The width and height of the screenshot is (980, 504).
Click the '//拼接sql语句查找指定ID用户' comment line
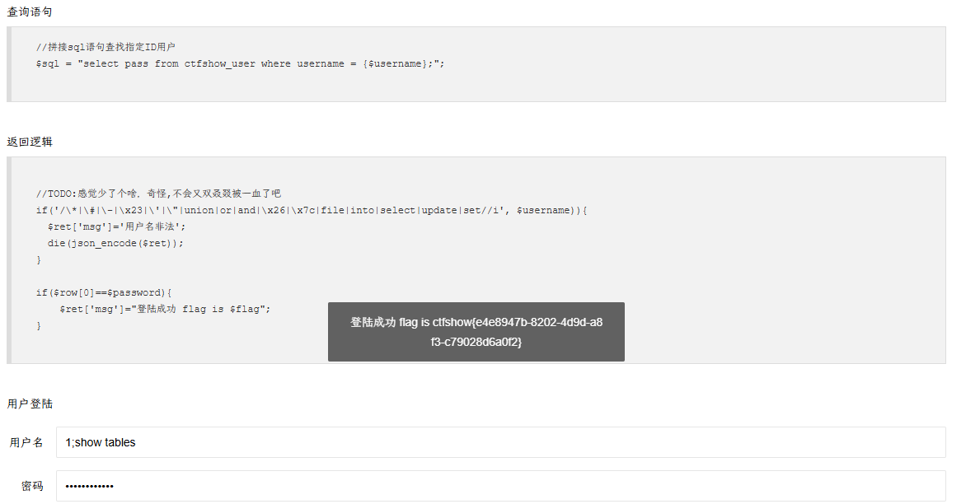[106, 47]
